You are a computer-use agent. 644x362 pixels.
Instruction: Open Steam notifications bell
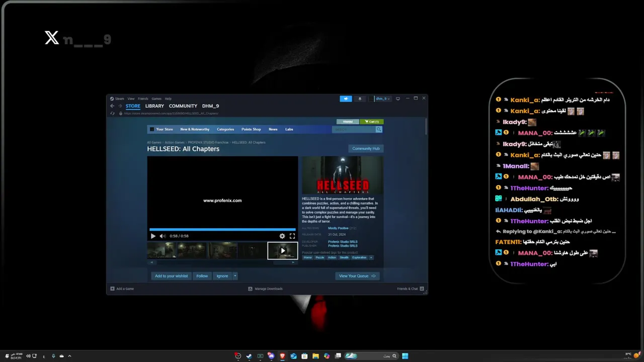click(x=360, y=99)
